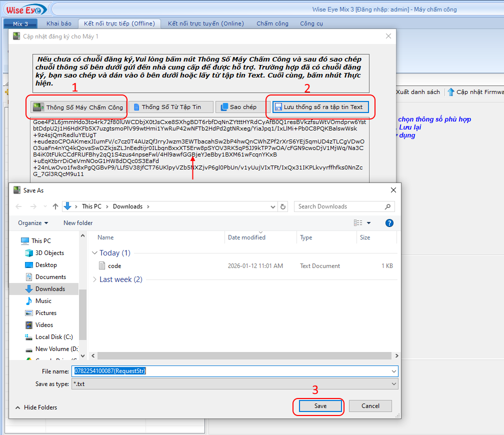This screenshot has width=504, height=435.
Task: Collapse the Today group
Action: click(94, 253)
